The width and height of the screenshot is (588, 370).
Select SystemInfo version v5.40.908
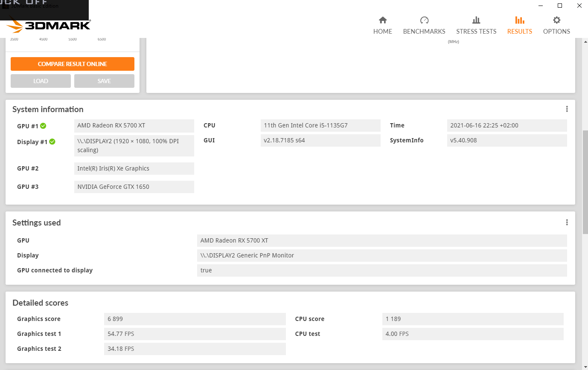(x=507, y=140)
